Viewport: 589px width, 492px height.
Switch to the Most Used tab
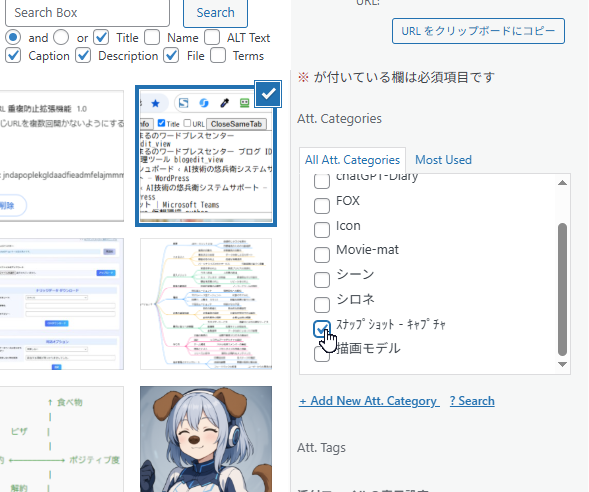[x=443, y=160]
